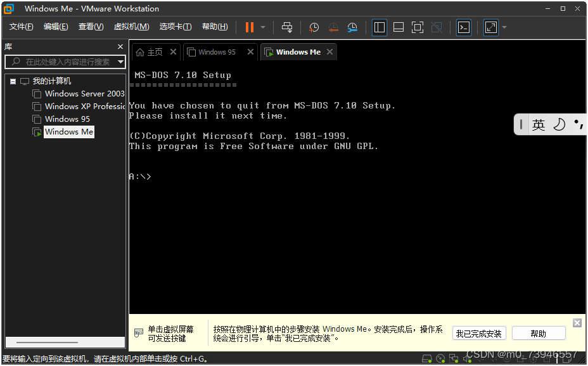This screenshot has width=588, height=366.
Task: Click the Unity mode icon
Action: coord(437,27)
